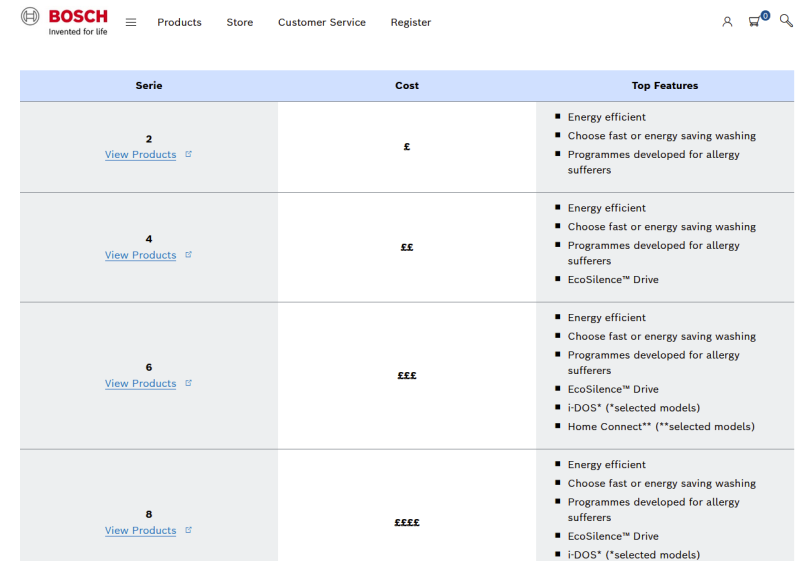800x561 pixels.
Task: Open the hamburger menu icon
Action: [131, 22]
